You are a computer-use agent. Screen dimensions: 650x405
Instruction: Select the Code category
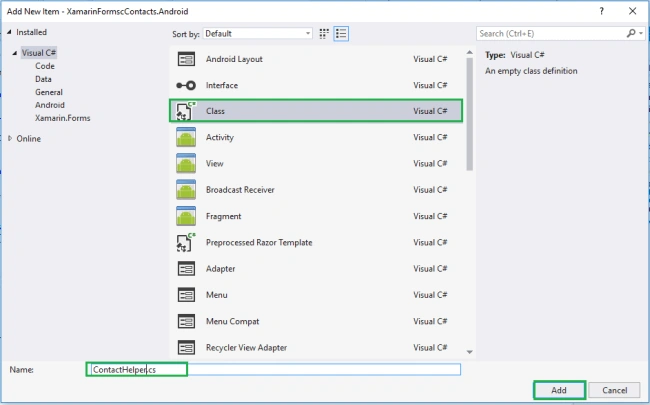coord(45,66)
